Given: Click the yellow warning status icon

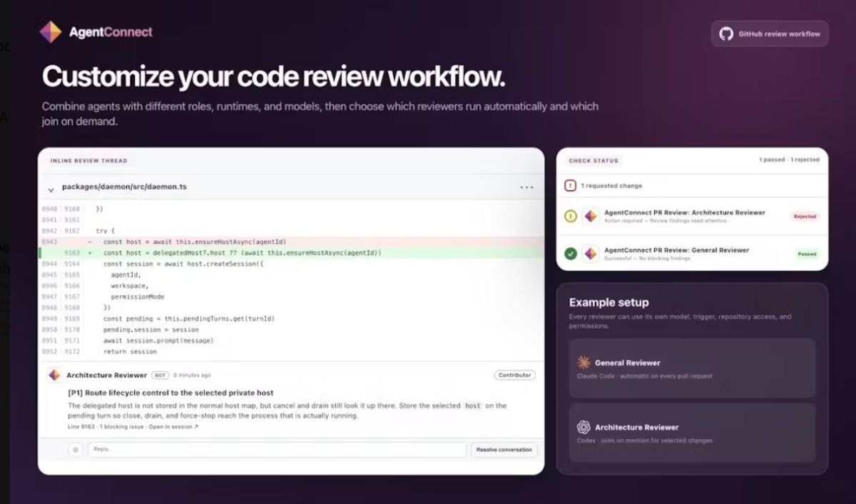Looking at the screenshot, I should 571,216.
